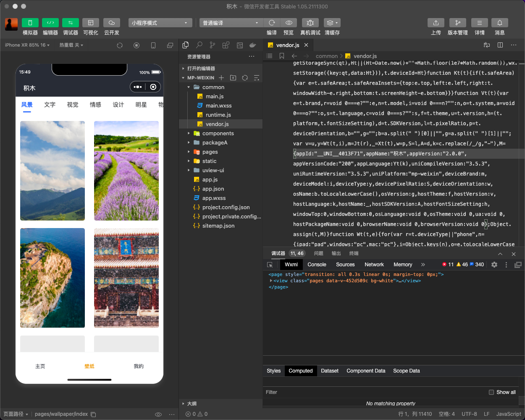Click the Filter input field
Image resolution: width=525 pixels, height=420 pixels.
pos(374,392)
